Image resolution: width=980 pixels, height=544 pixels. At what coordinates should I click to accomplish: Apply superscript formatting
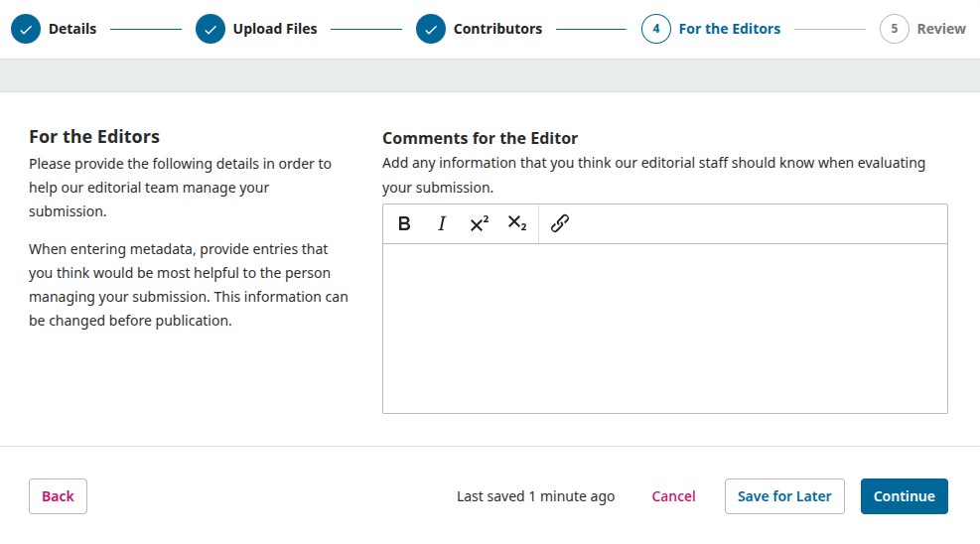(x=480, y=223)
